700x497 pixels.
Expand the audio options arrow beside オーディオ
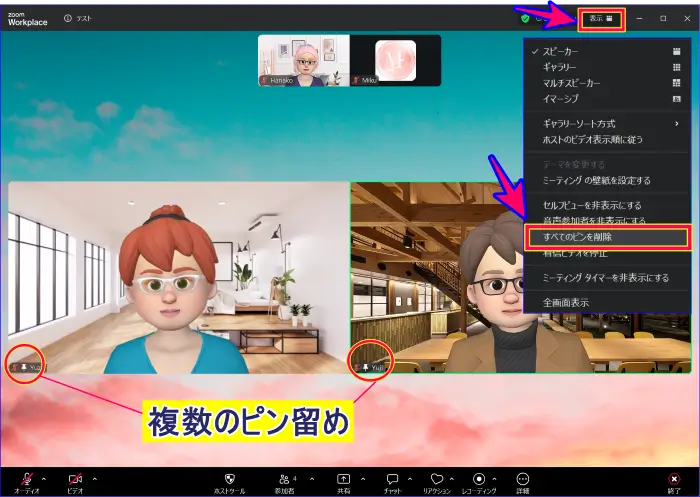[43, 477]
